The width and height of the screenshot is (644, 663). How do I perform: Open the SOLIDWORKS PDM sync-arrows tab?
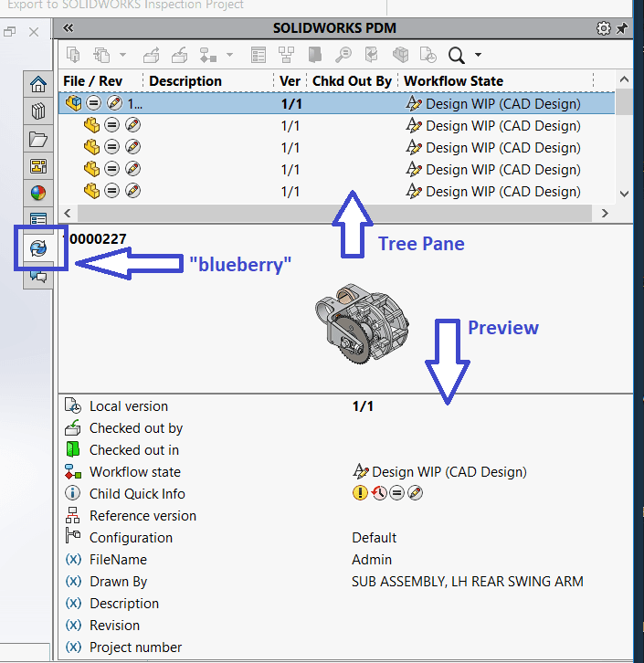(38, 248)
